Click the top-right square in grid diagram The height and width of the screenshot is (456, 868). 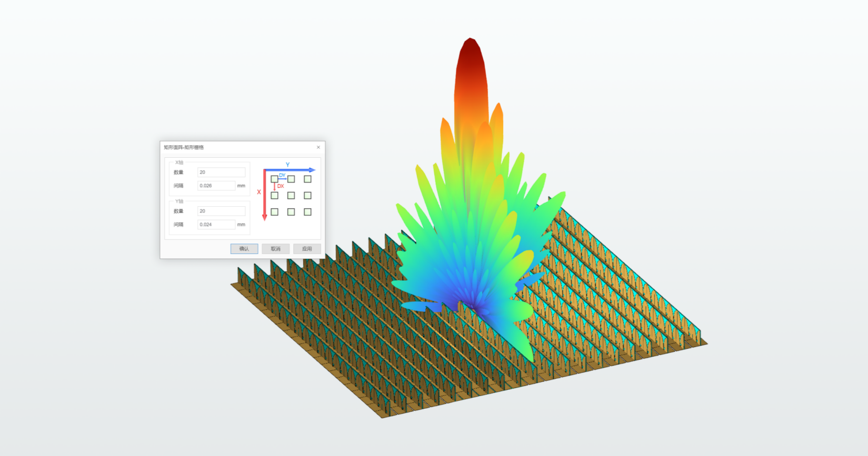308,179
